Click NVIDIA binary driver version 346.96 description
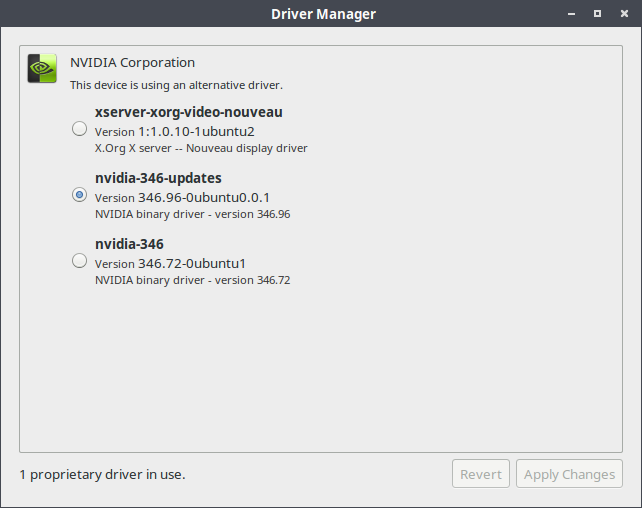 tap(192, 214)
